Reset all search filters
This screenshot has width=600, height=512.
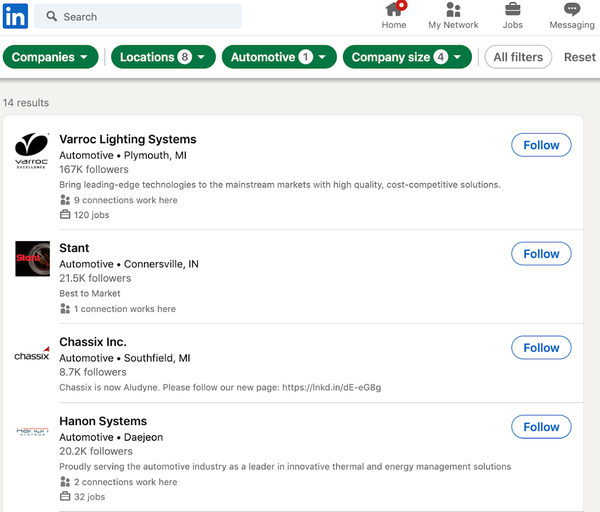coord(579,57)
